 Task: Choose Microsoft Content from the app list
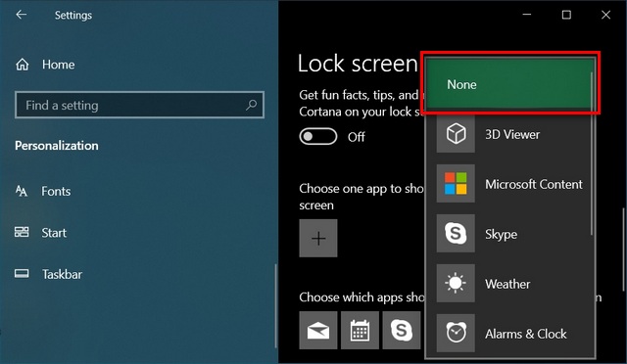509,184
